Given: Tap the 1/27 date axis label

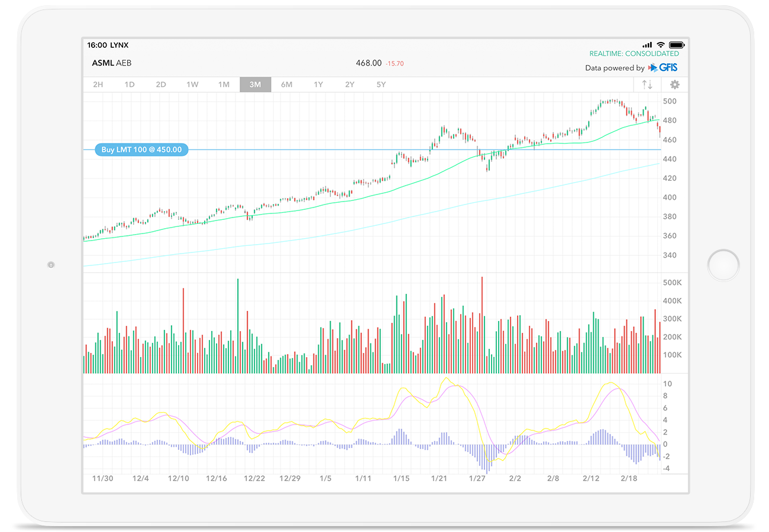Looking at the screenshot, I should pos(477,478).
